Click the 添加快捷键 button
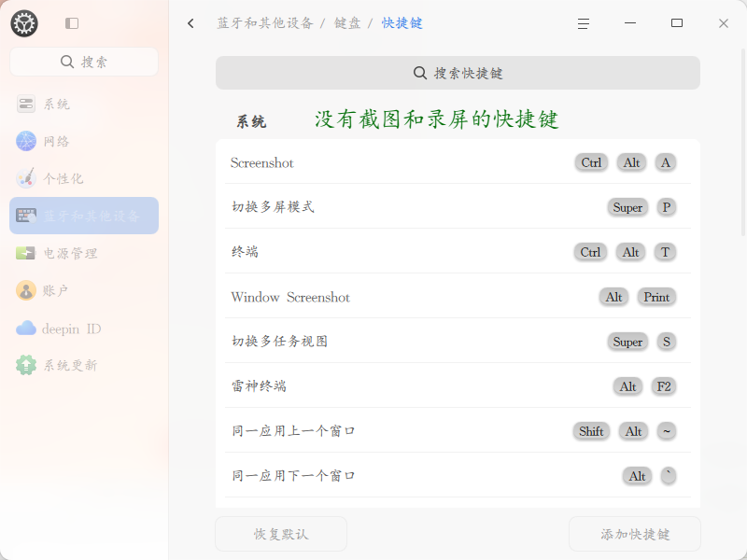This screenshot has height=560, width=747. (x=635, y=534)
